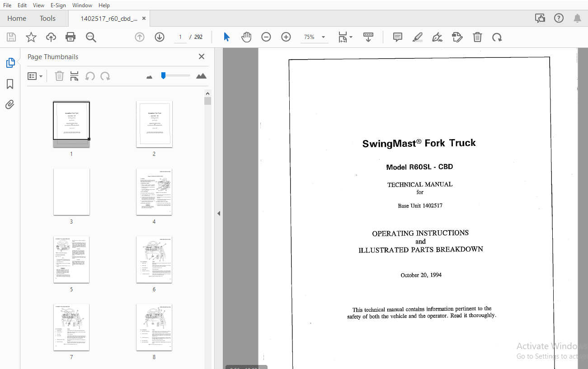This screenshot has height=369, width=588.
Task: Open the Window menu
Action: click(x=82, y=5)
